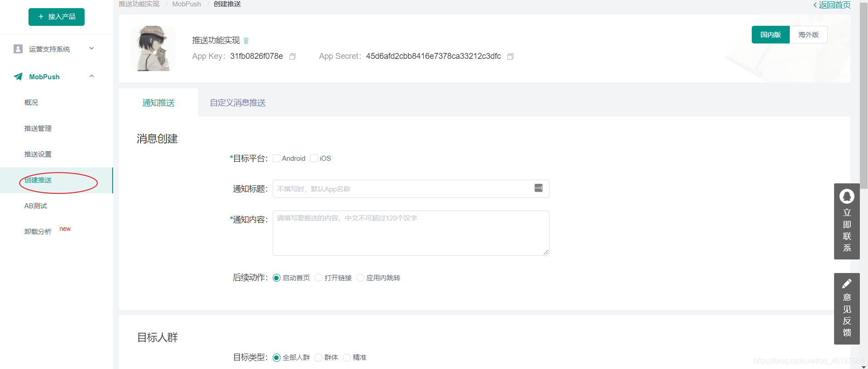Screen dimensions: 868x369
Task: Select the 打开链接 radio option
Action: [x=318, y=278]
